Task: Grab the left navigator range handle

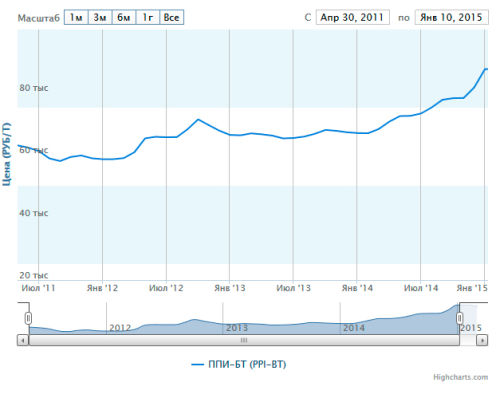Action: (x=28, y=318)
